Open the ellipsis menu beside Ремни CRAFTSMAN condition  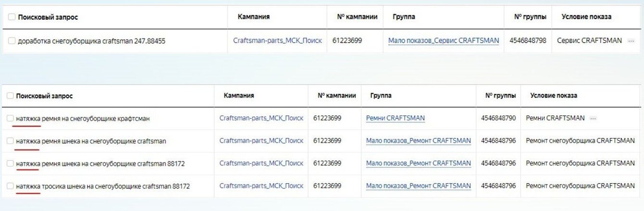tap(593, 118)
